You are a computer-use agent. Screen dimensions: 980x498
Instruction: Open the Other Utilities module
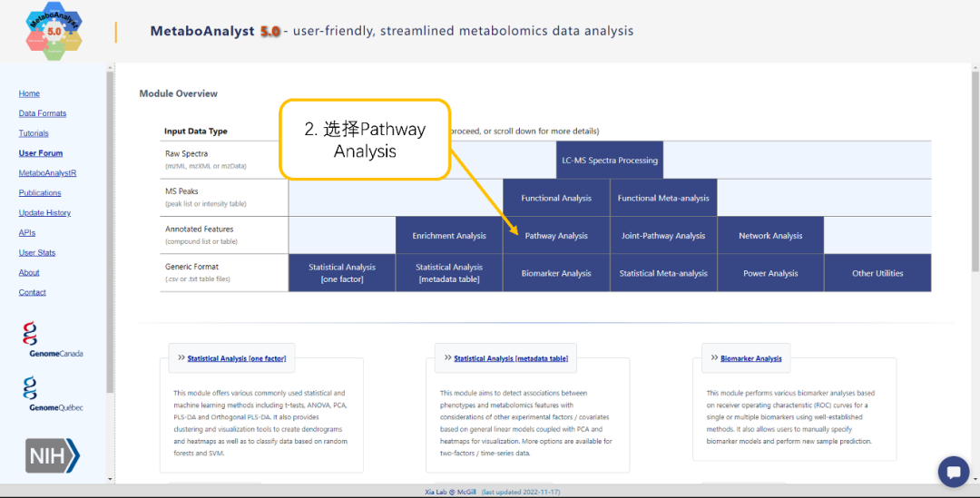pos(877,273)
